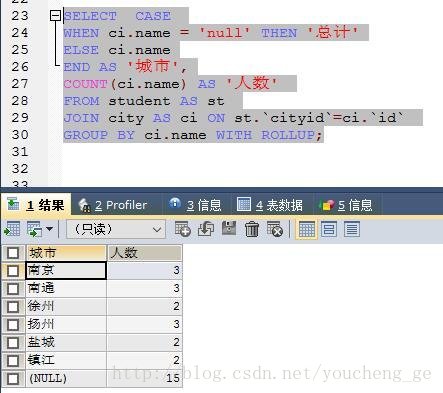Click the 人数 value in 扬州 row
The image size is (443, 393).
point(145,324)
